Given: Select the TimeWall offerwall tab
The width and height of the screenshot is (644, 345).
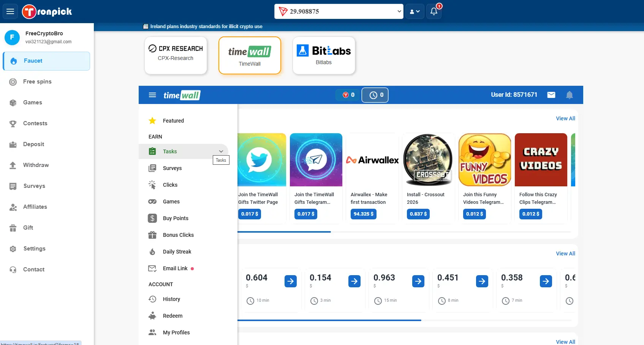Looking at the screenshot, I should click(x=250, y=55).
